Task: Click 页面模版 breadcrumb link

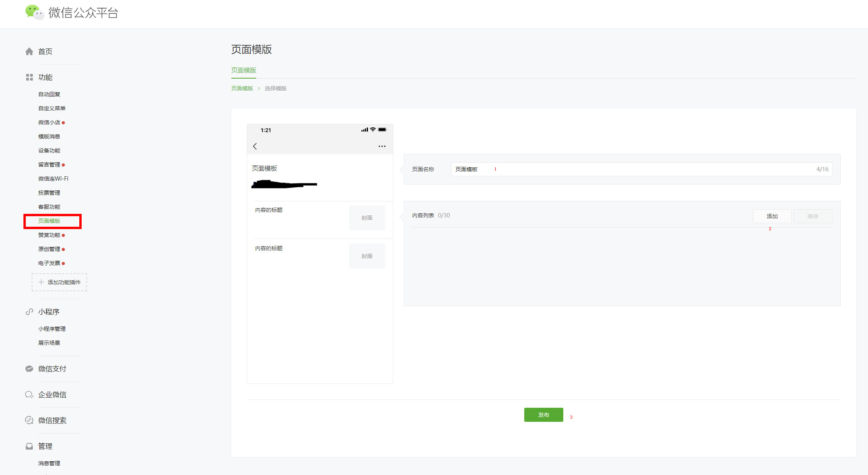Action: (x=242, y=88)
